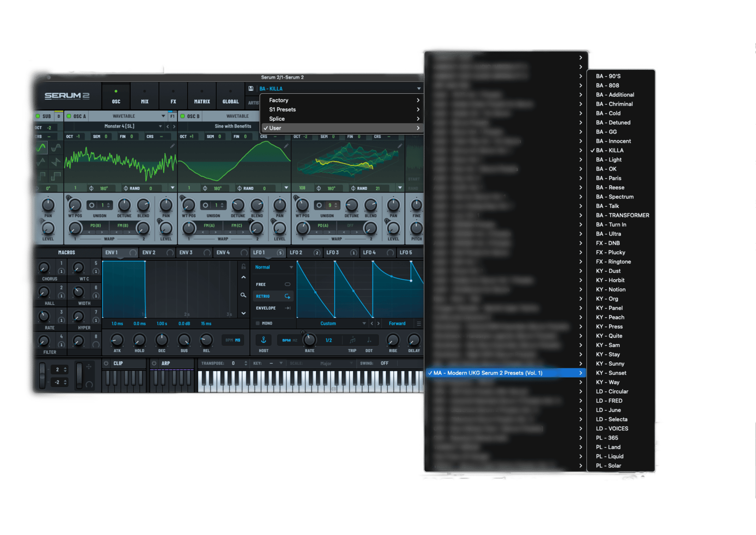This screenshot has width=756, height=535.
Task: Click the RETRIG LFO mode button
Action: tap(272, 296)
